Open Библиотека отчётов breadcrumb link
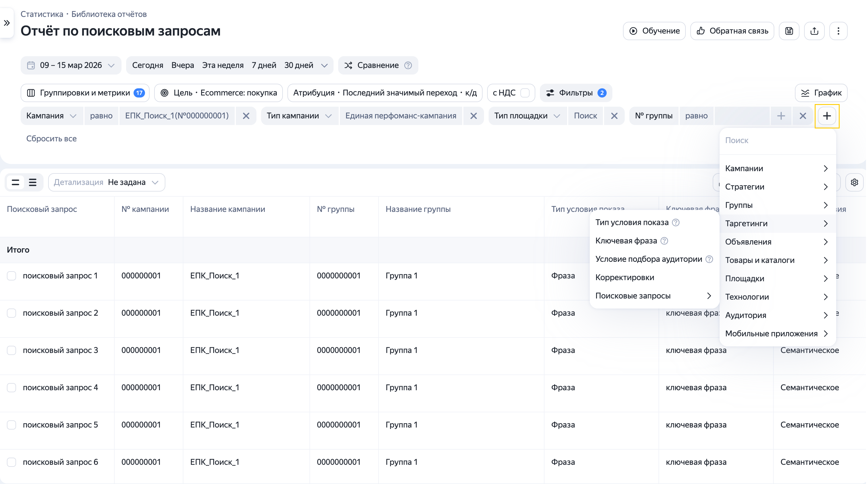This screenshot has width=868, height=484. pyautogui.click(x=109, y=14)
